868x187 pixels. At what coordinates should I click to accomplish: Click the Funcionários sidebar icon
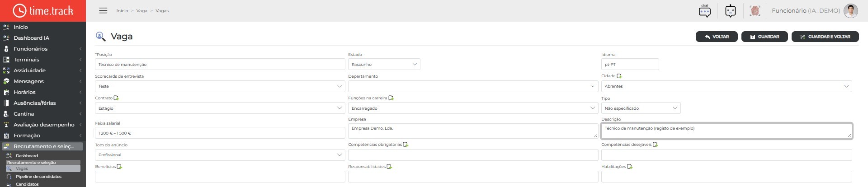click(x=6, y=49)
